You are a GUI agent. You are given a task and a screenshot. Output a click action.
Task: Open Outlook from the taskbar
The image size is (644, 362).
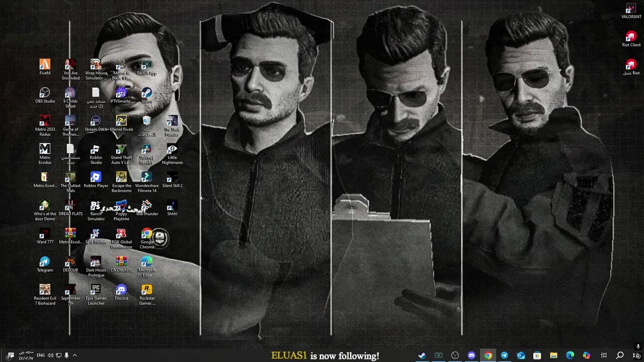click(x=521, y=355)
